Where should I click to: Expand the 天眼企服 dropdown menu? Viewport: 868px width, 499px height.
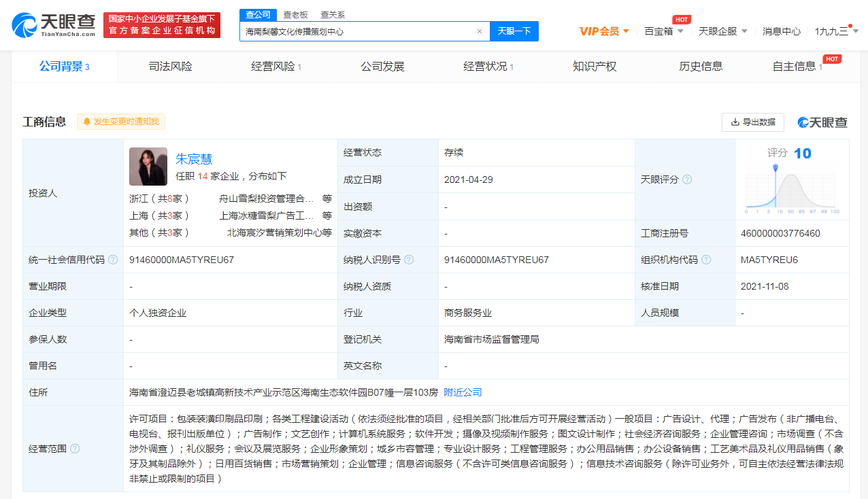click(723, 31)
